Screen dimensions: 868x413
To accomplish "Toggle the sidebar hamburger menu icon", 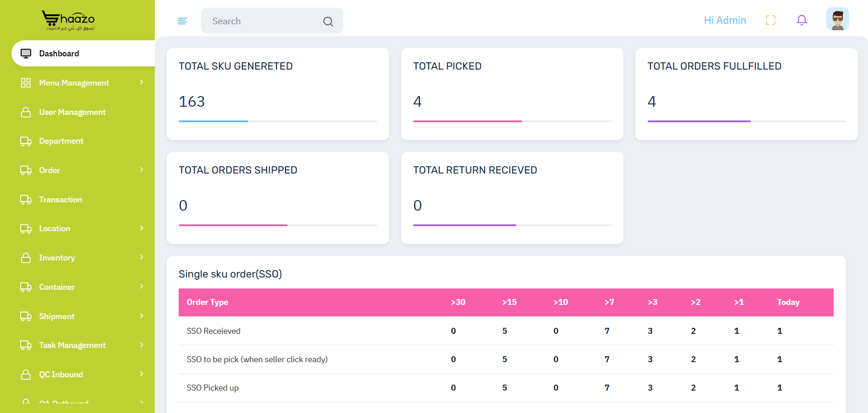I will coord(182,21).
